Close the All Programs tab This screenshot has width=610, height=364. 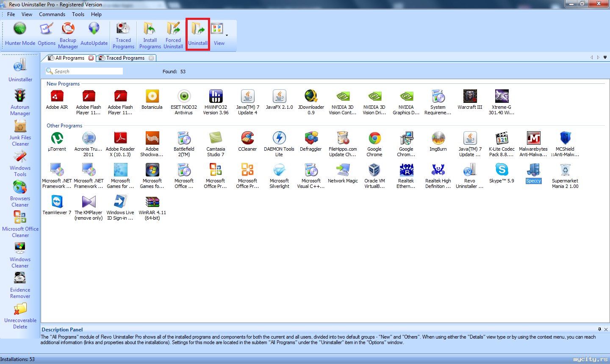(91, 58)
